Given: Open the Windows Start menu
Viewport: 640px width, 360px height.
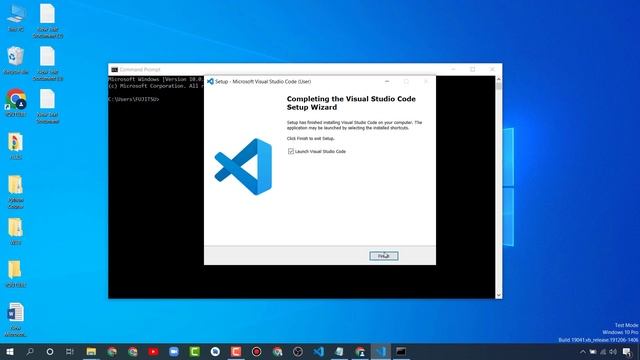Looking at the screenshot, I should coord(10,351).
